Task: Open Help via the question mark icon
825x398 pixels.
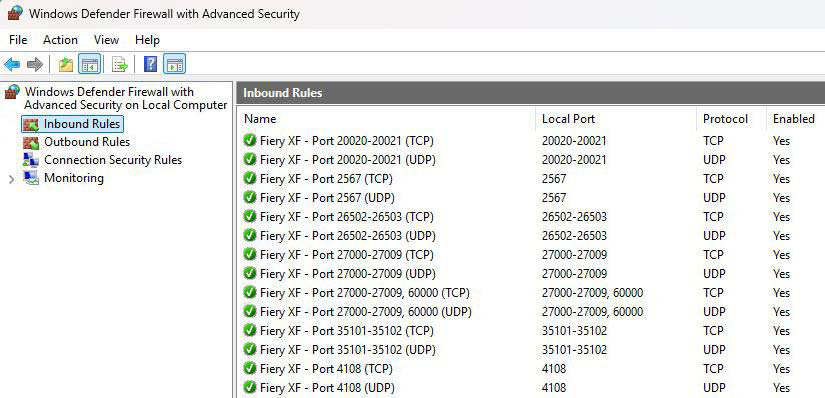Action: coord(150,64)
